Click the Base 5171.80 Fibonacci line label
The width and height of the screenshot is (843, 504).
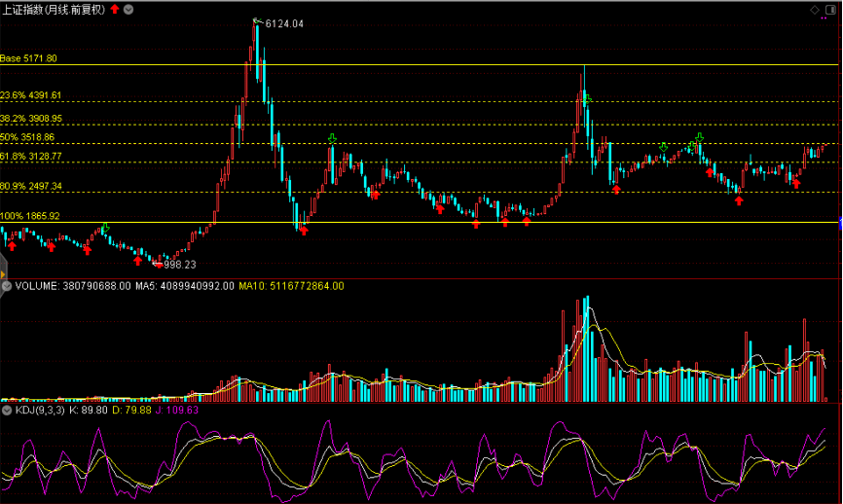tap(29, 58)
